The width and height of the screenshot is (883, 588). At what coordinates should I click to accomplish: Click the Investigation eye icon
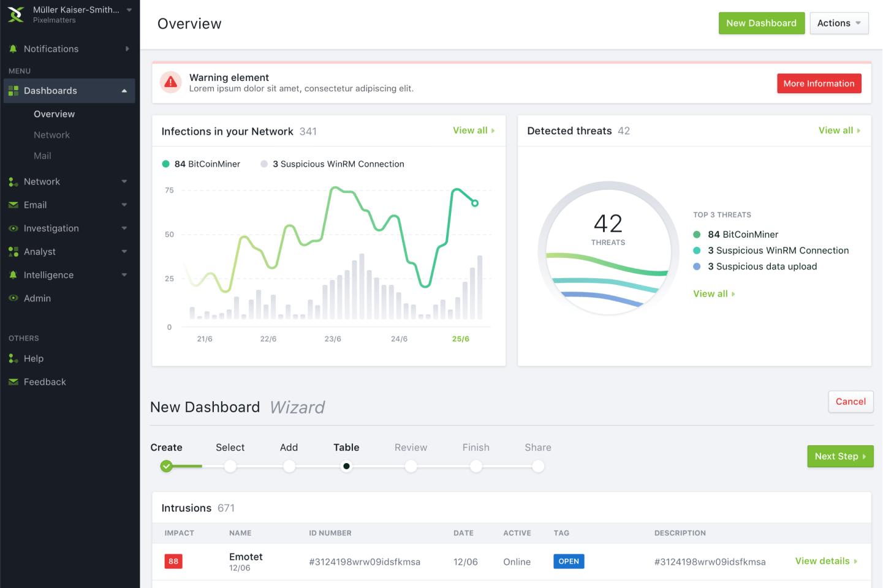[x=13, y=228]
